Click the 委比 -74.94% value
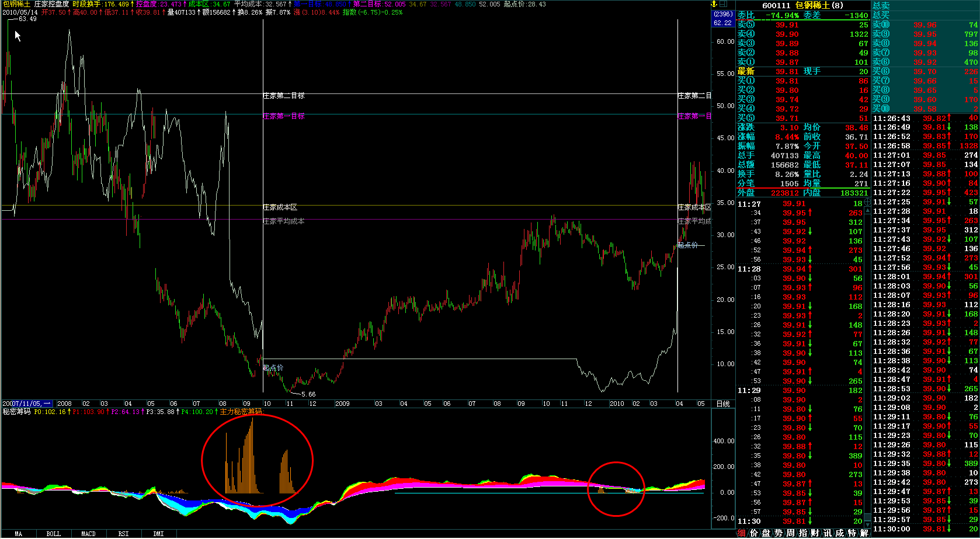Screen dimensions: 980x539 click(781, 16)
